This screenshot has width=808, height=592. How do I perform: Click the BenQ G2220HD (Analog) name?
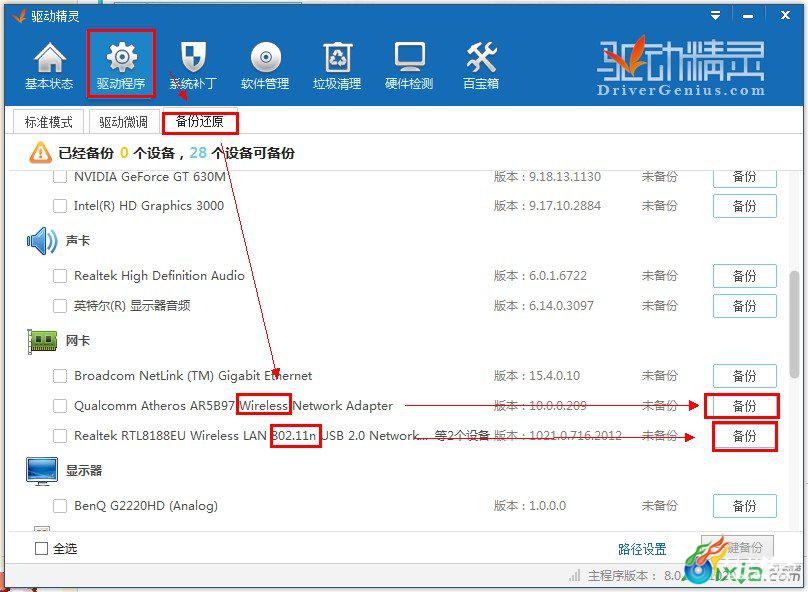click(146, 506)
